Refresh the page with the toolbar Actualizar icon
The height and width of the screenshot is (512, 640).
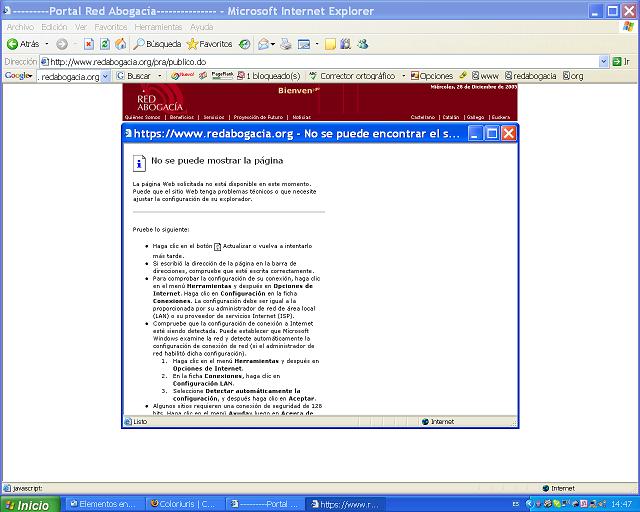104,44
